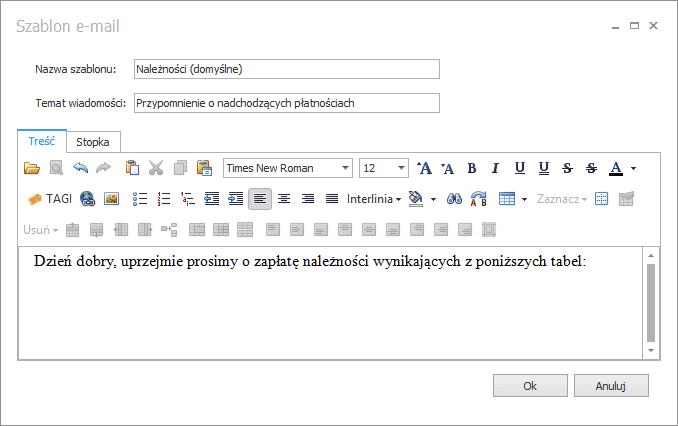Toggle table gridlines view icon
Image resolution: width=678 pixels, height=426 pixels.
tap(601, 199)
